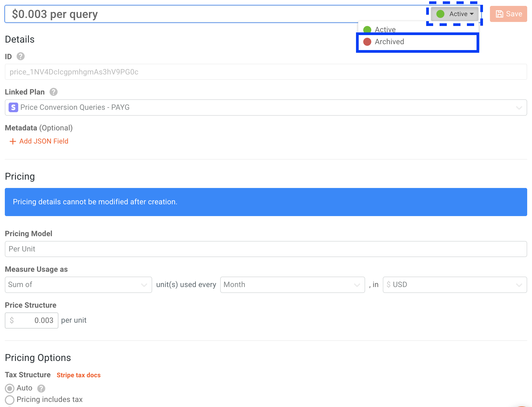Image resolution: width=532 pixels, height=407 pixels.
Task: Click the Add JSON Field link
Action: point(44,141)
